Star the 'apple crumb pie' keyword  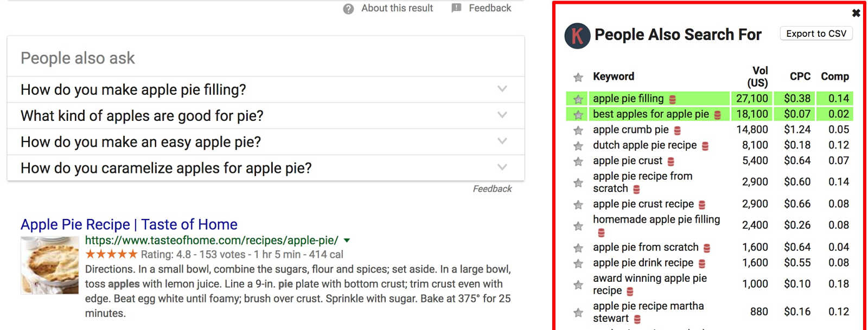pos(578,131)
